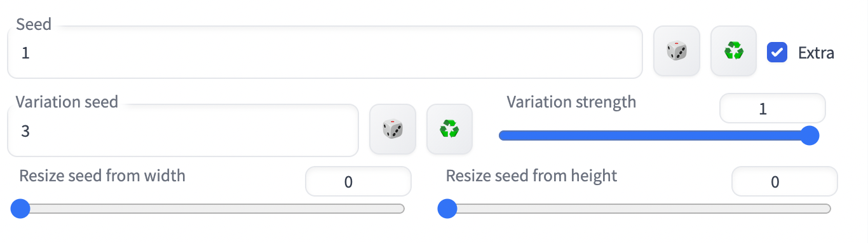The width and height of the screenshot is (868, 243).
Task: Uncheck the Extra checkbox
Action: pyautogui.click(x=777, y=52)
